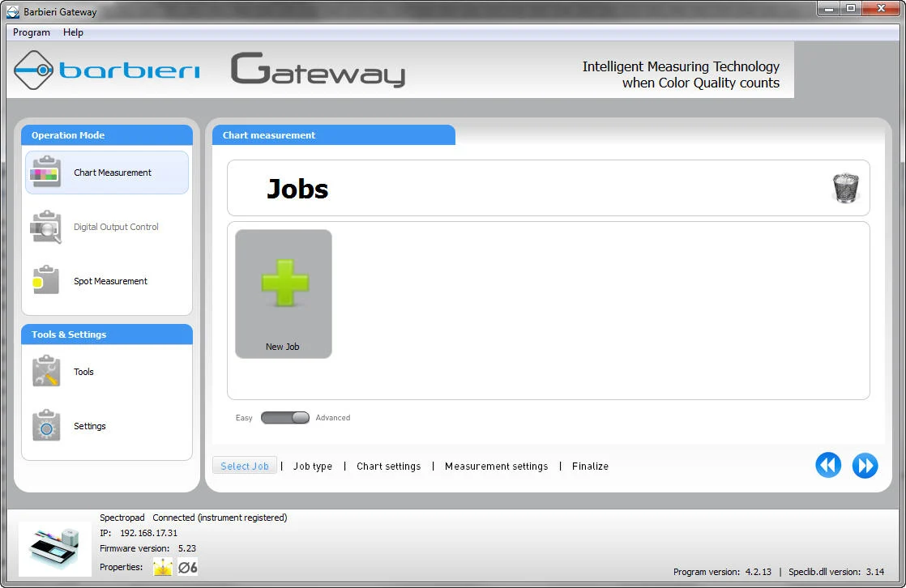Jump to Measurement settings step
906x588 pixels.
(496, 466)
